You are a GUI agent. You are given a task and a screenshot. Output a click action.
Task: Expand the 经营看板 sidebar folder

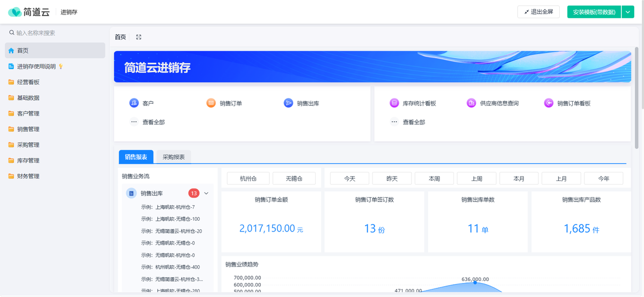55,82
